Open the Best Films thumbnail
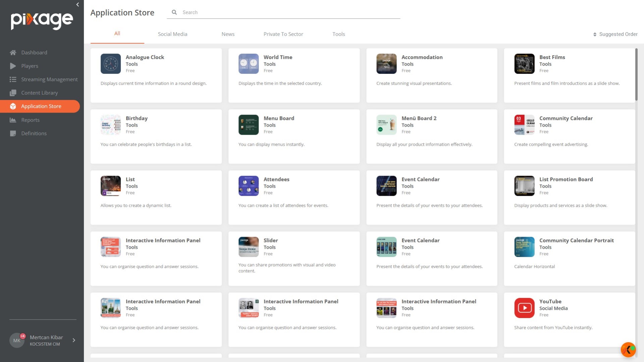This screenshot has width=644, height=362. tap(524, 64)
